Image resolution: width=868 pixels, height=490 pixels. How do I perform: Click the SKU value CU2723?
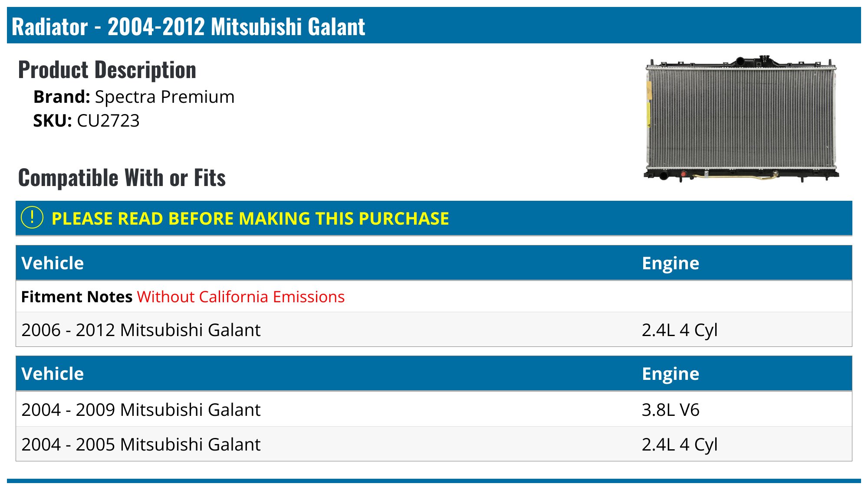(x=108, y=121)
